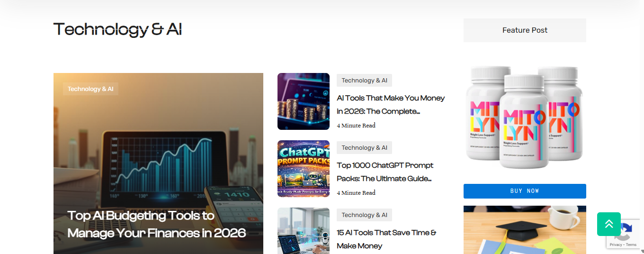Image resolution: width=644 pixels, height=254 pixels.
Task: Open the Mitolyn bottles product image
Action: click(525, 117)
